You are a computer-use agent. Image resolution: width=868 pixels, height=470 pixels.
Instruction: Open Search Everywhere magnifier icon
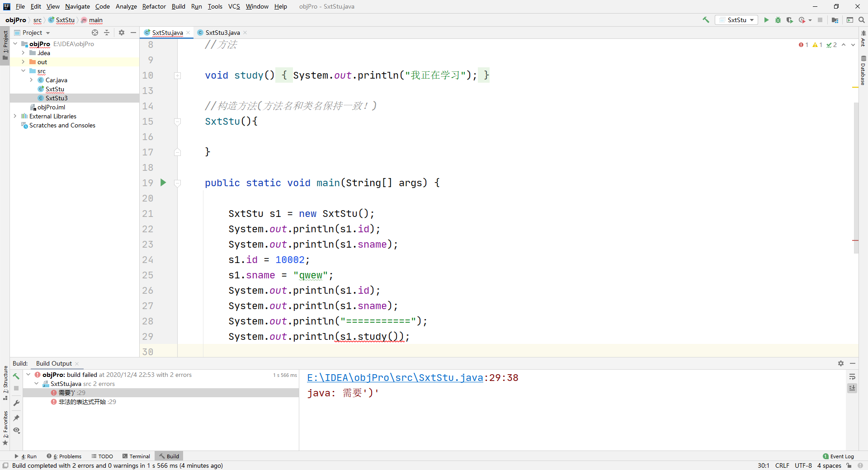862,20
